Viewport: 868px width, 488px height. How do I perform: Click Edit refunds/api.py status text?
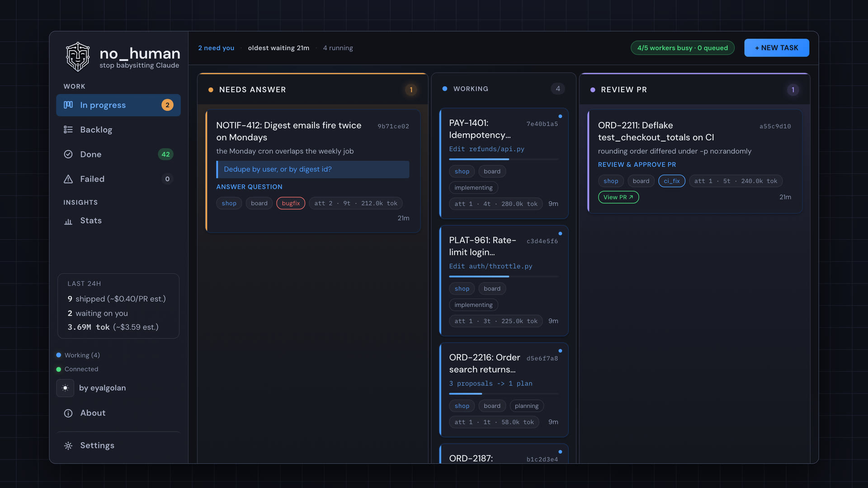click(x=486, y=149)
